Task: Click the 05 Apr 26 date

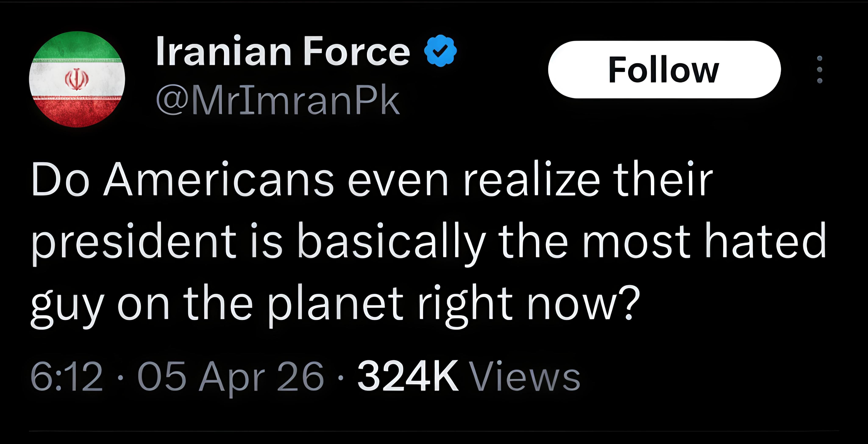Action: (231, 376)
